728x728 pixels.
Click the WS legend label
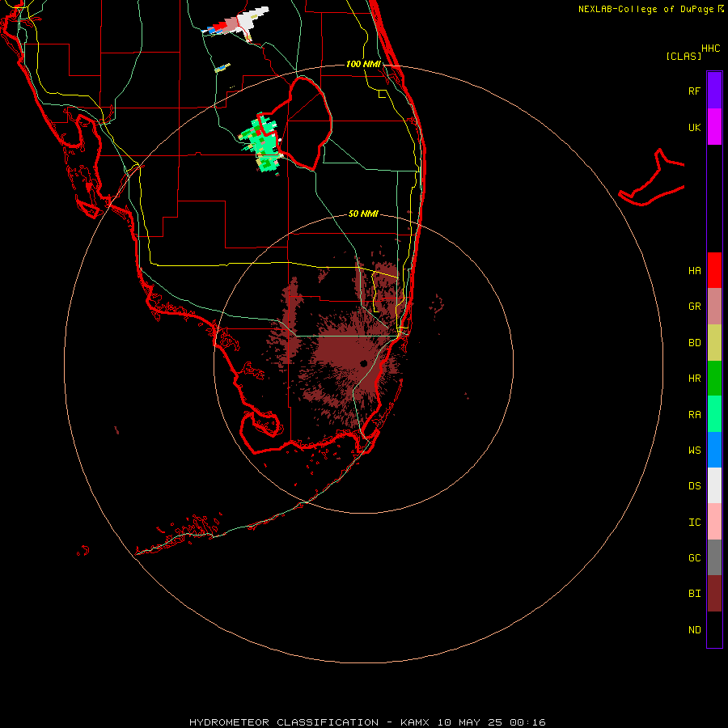[694, 450]
